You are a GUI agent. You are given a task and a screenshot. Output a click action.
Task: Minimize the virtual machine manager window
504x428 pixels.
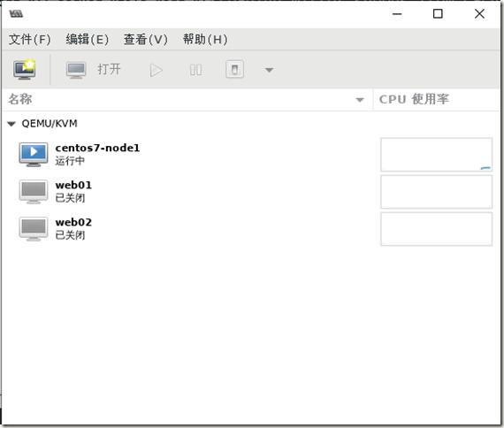397,14
